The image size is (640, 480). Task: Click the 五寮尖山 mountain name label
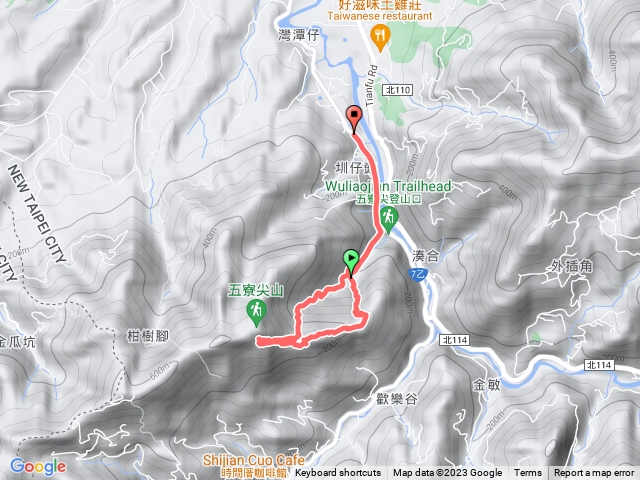click(256, 291)
